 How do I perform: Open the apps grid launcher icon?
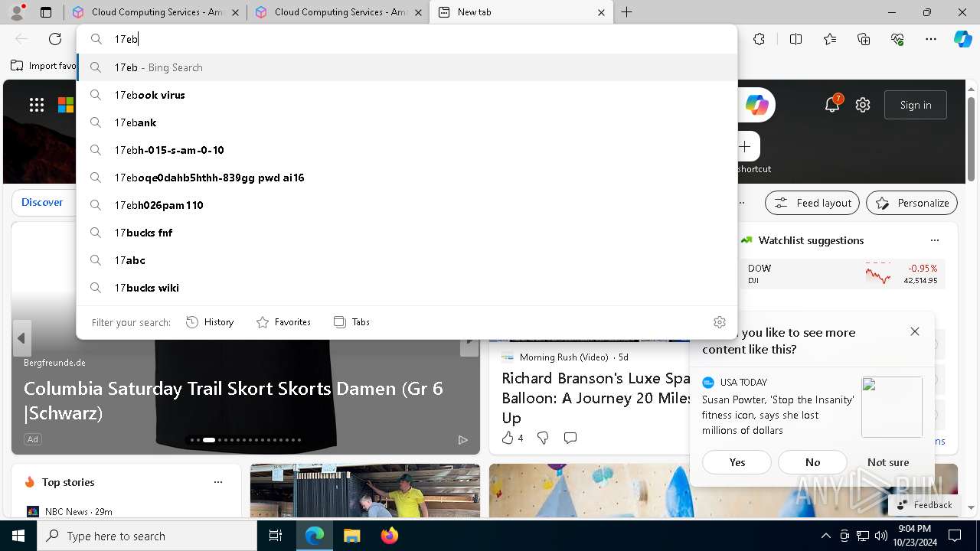pyautogui.click(x=36, y=105)
